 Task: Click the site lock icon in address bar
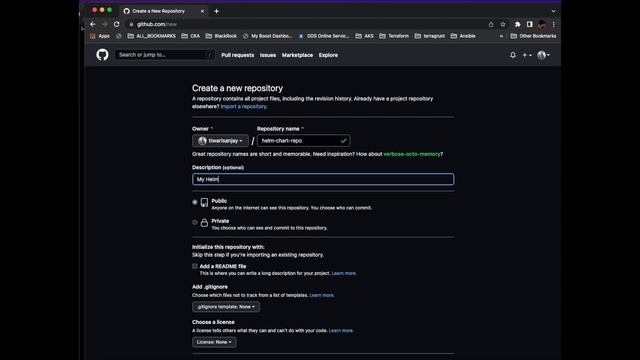(131, 24)
